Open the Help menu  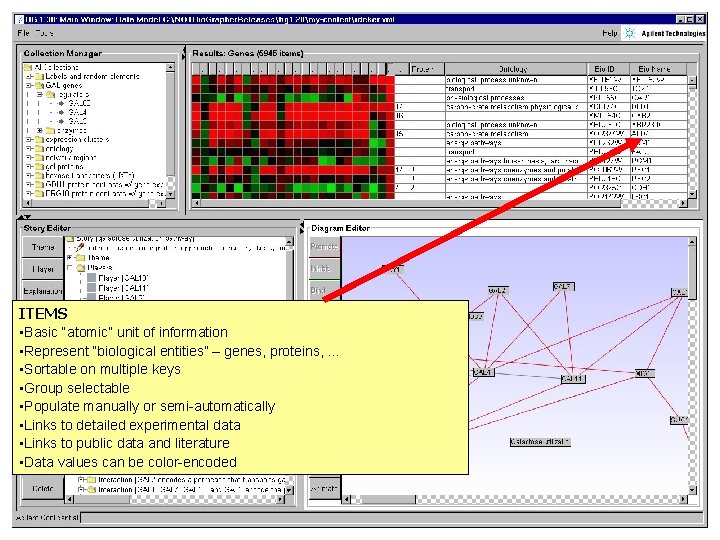609,33
